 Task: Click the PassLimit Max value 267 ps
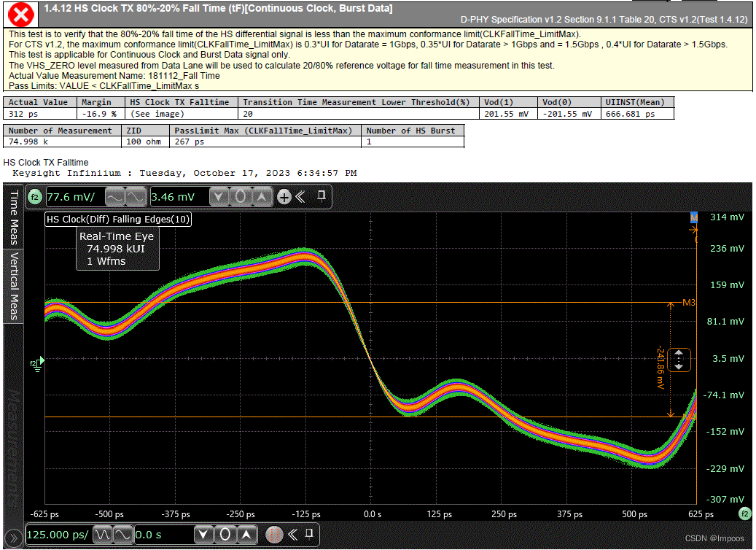click(265, 142)
